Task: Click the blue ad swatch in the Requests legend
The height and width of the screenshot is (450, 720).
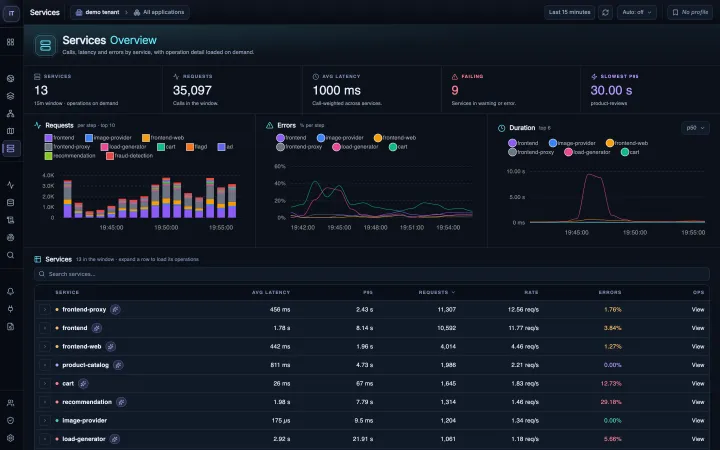Action: pos(221,147)
